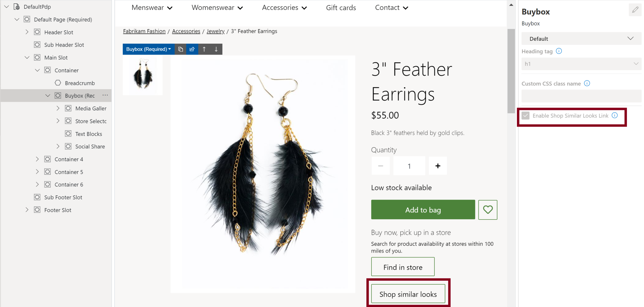Click the move down arrow icon for Buybox
This screenshot has height=307, width=644.
pyautogui.click(x=216, y=49)
